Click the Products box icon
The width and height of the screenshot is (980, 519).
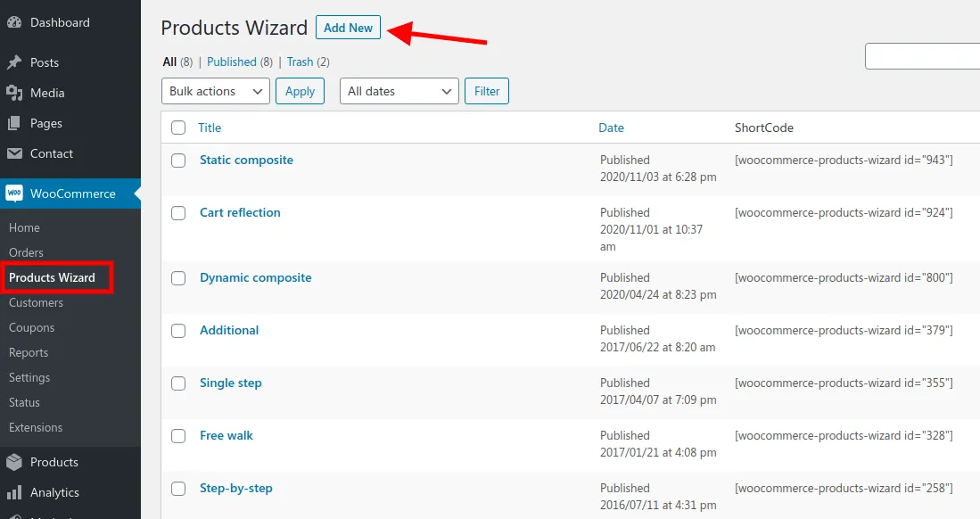(14, 462)
